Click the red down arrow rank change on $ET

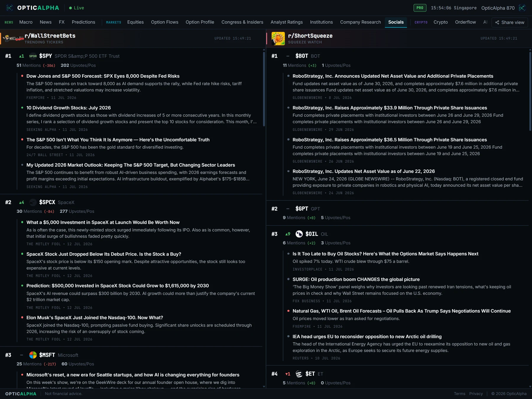coord(288,374)
